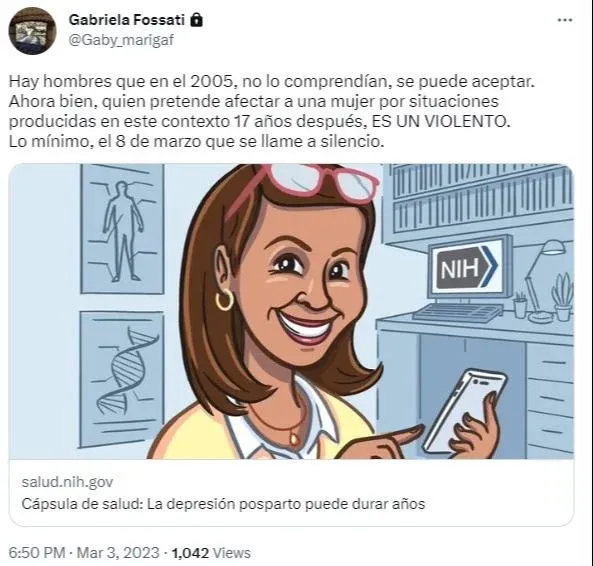Viewport: 593px width, 566px height.
Task: Click the Mar 3, 2023 date
Action: [x=118, y=553]
